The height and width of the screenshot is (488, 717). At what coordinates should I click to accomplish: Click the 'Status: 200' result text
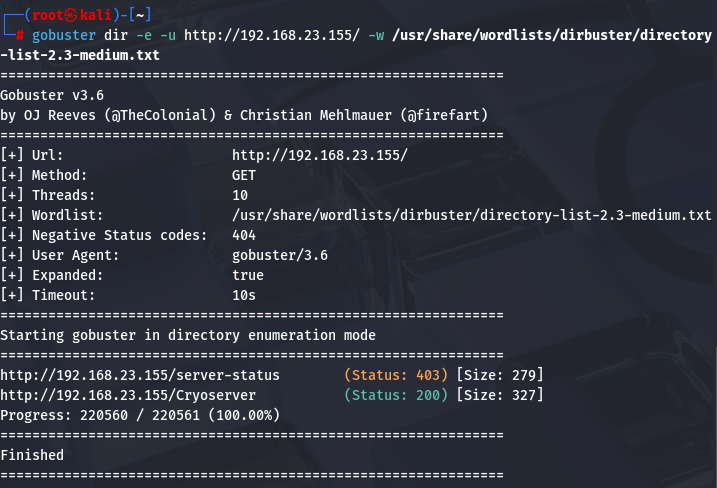396,395
